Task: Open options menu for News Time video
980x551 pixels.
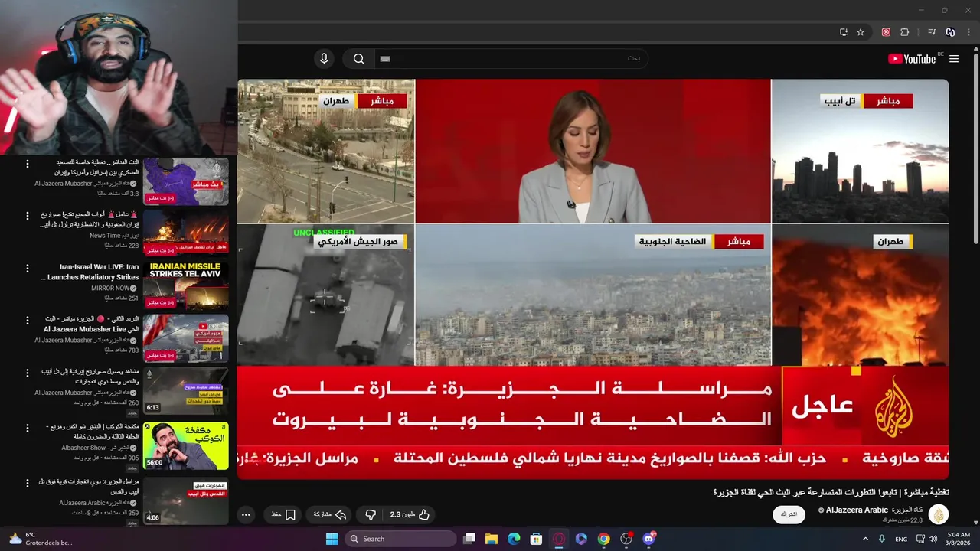Action: tap(28, 216)
